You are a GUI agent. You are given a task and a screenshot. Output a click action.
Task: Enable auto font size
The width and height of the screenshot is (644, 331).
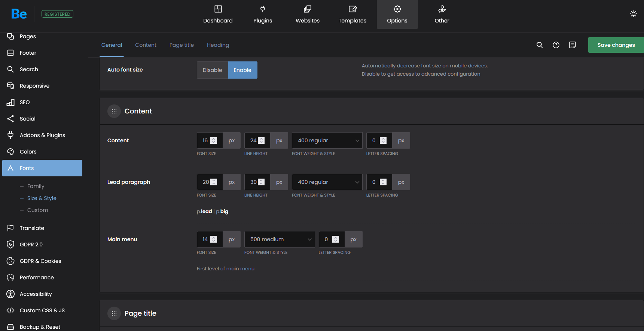tap(242, 70)
